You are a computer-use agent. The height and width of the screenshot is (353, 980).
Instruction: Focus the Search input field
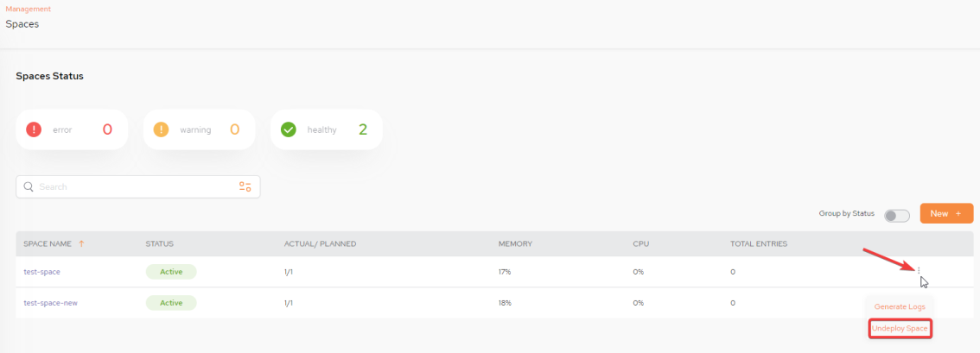[x=137, y=186]
